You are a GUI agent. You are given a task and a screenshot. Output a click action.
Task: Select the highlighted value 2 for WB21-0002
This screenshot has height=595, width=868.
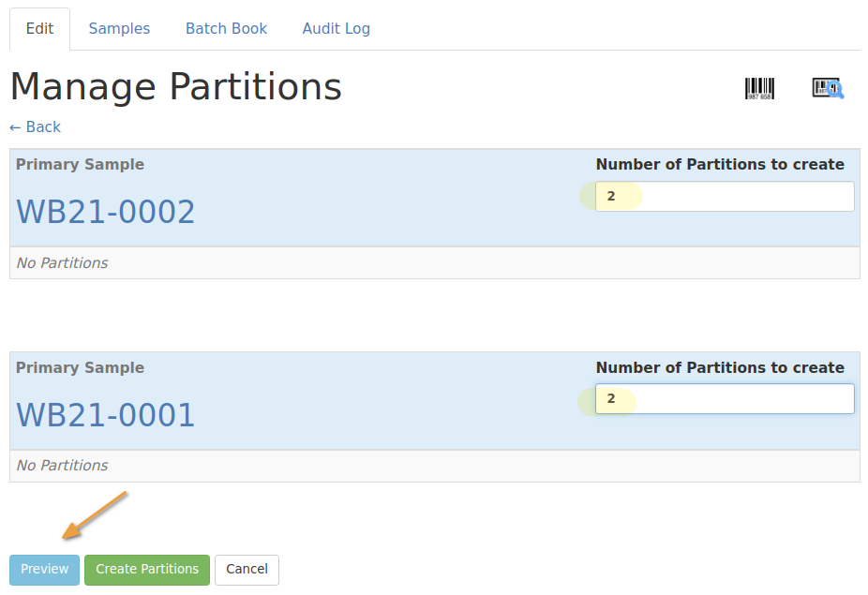click(614, 196)
